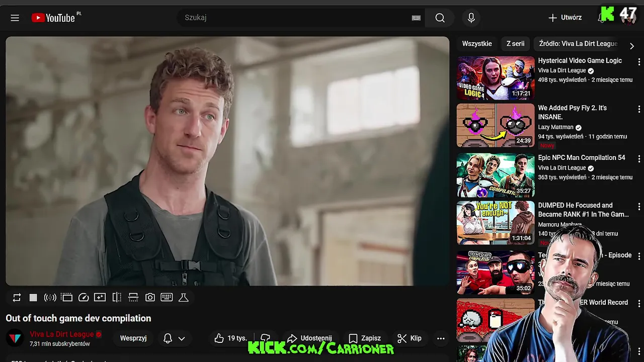Viewport: 644px width, 362px height.
Task: Go to YouTube home via logo
Action: pyautogui.click(x=53, y=18)
